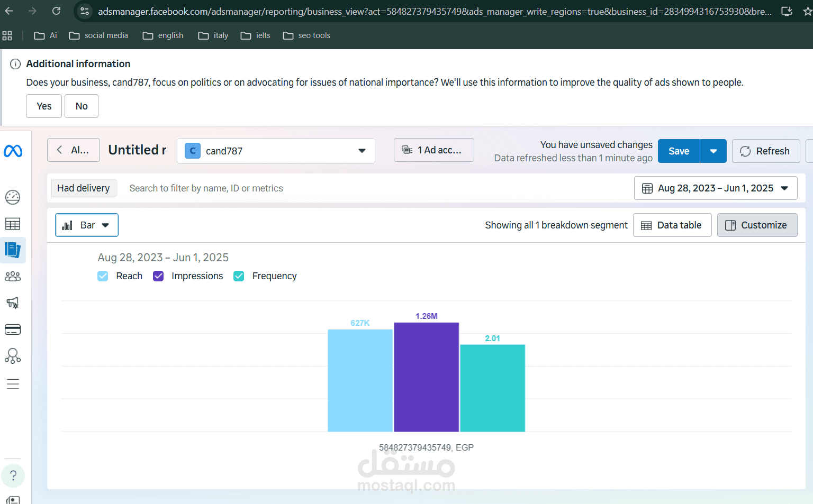Click the Showing all 1 breakdown segment text

556,225
